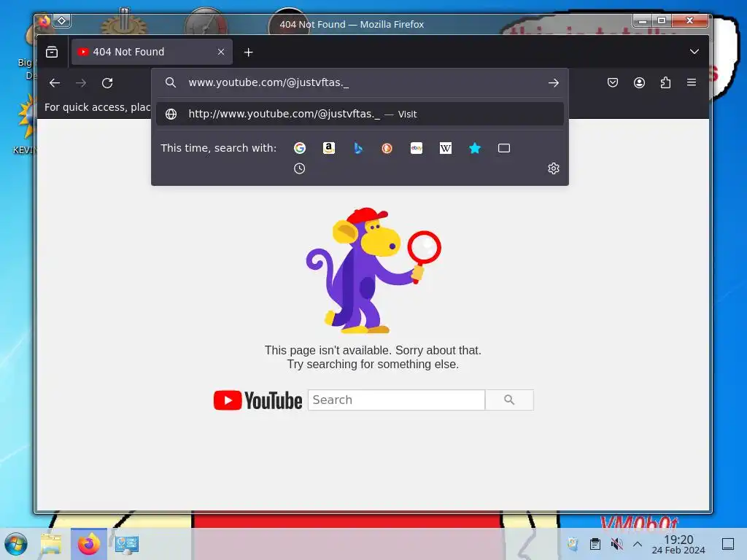Expand the list all tabs chevron
The height and width of the screenshot is (560, 747).
(694, 52)
